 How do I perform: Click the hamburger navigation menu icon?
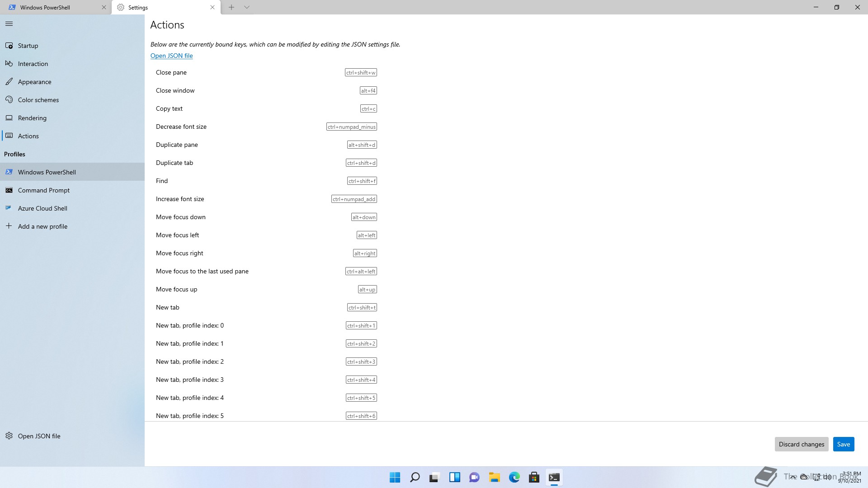(9, 24)
